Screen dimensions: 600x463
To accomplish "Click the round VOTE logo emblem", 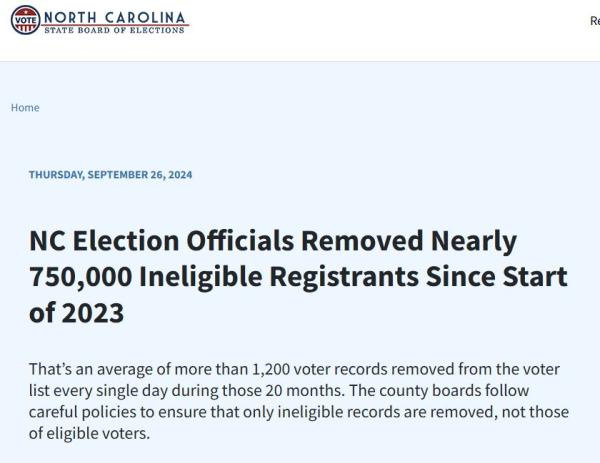I will (26, 20).
